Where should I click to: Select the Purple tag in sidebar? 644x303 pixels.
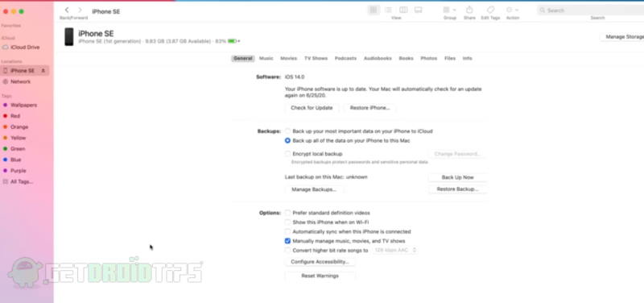[18, 171]
